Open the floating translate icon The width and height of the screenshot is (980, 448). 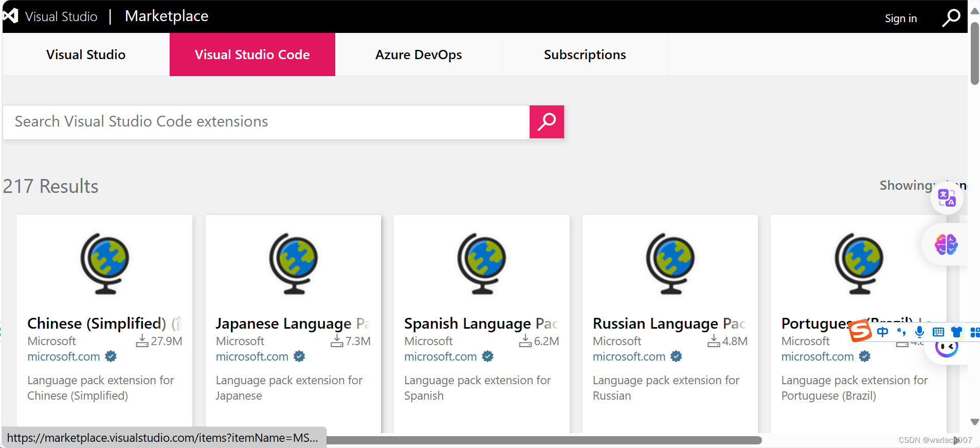click(947, 198)
